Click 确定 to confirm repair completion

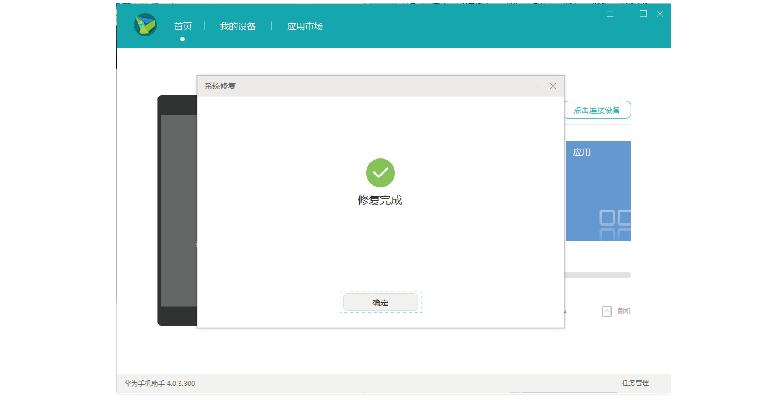point(380,302)
